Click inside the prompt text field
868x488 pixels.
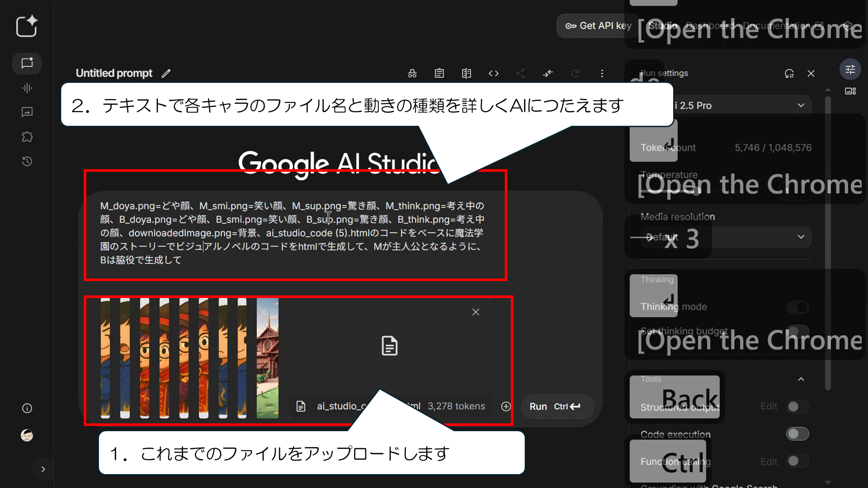click(295, 232)
